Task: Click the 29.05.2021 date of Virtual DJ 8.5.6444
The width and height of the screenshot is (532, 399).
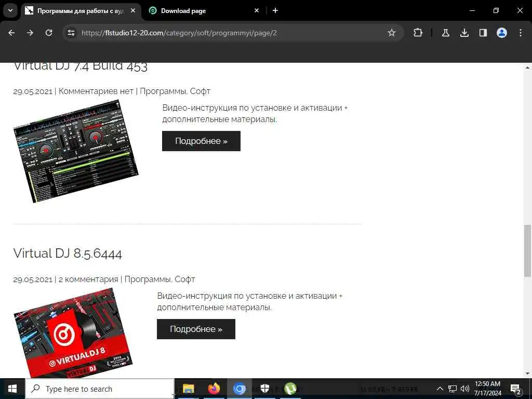Action: [x=33, y=280]
